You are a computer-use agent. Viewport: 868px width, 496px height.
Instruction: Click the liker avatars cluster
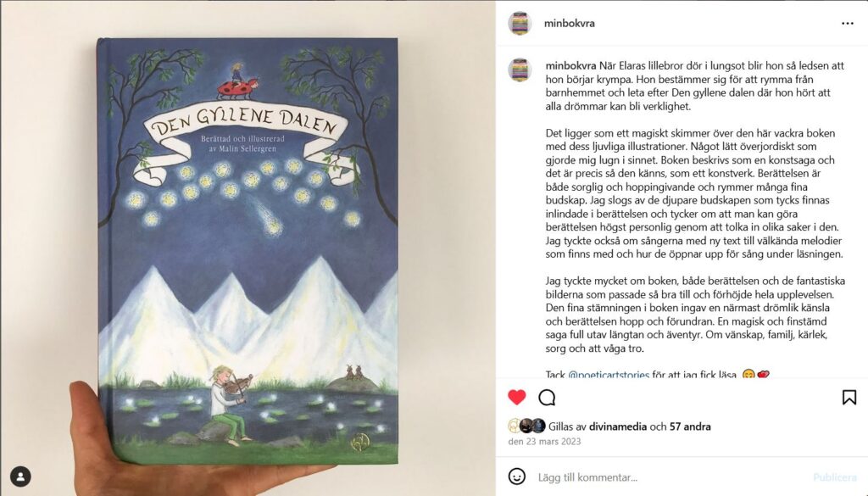point(527,426)
